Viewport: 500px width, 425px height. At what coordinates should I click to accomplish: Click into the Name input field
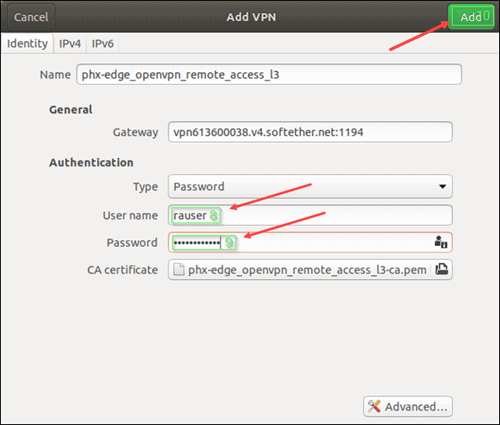269,74
